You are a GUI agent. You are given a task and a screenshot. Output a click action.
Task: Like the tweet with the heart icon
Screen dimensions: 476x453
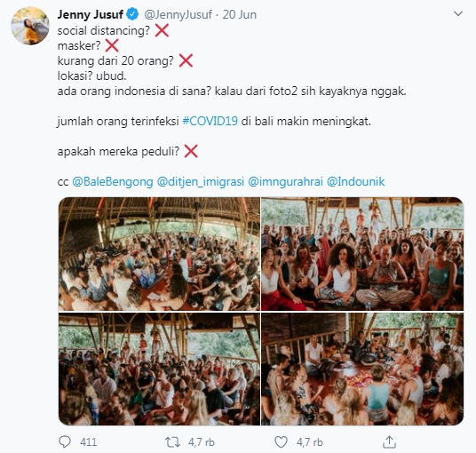[x=281, y=442]
